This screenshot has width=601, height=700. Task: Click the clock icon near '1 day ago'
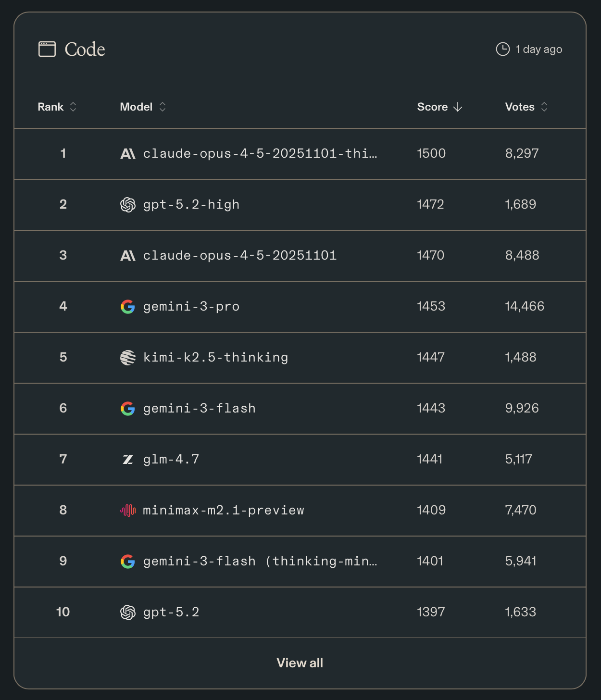click(502, 49)
